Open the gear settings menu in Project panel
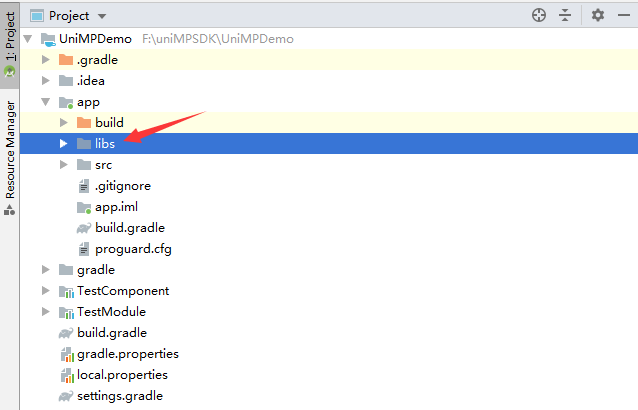The height and width of the screenshot is (410, 638). pos(598,15)
